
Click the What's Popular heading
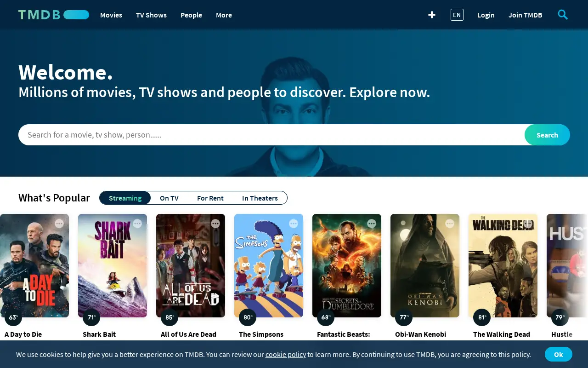(54, 198)
